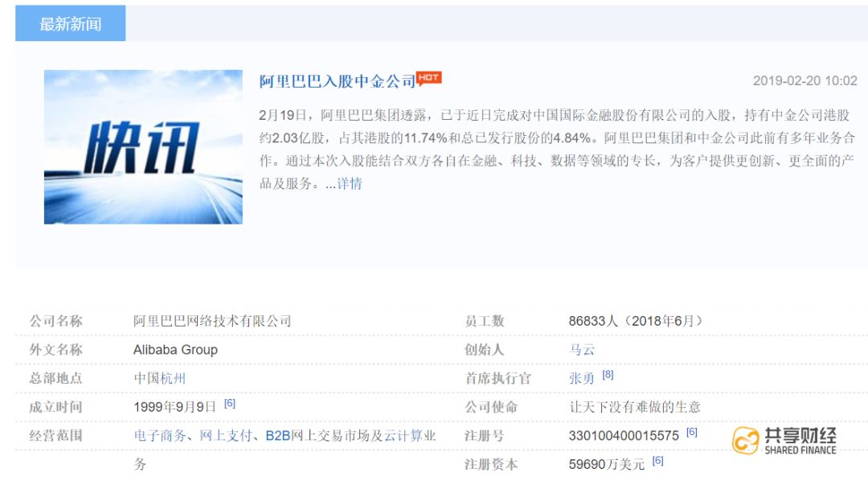The height and width of the screenshot is (477, 868).
Task: Click the 公司使命 label
Action: click(x=491, y=407)
